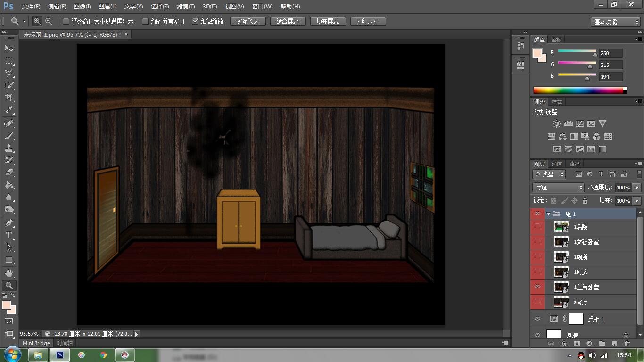This screenshot has height=362, width=644.
Task: Open the 填充 fill dropdown arrow
Action: 637,201
